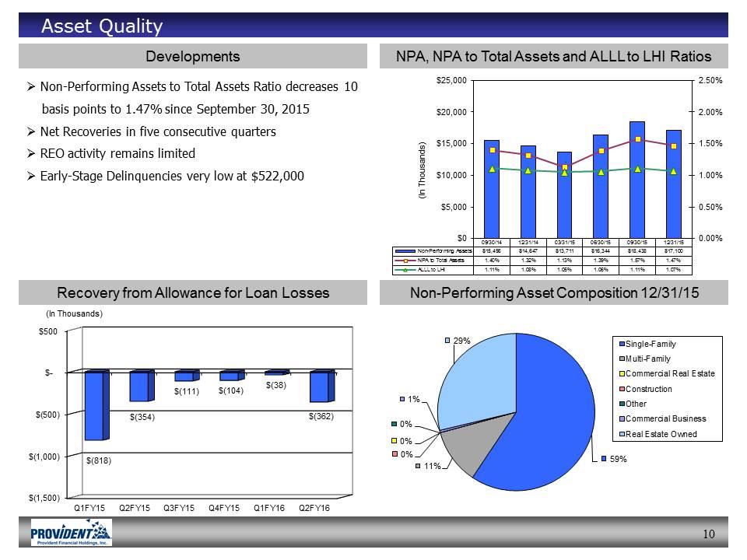Screen dimensions: 747x560
Task: Select the REO activity remains limited bullet
Action: click(x=111, y=153)
